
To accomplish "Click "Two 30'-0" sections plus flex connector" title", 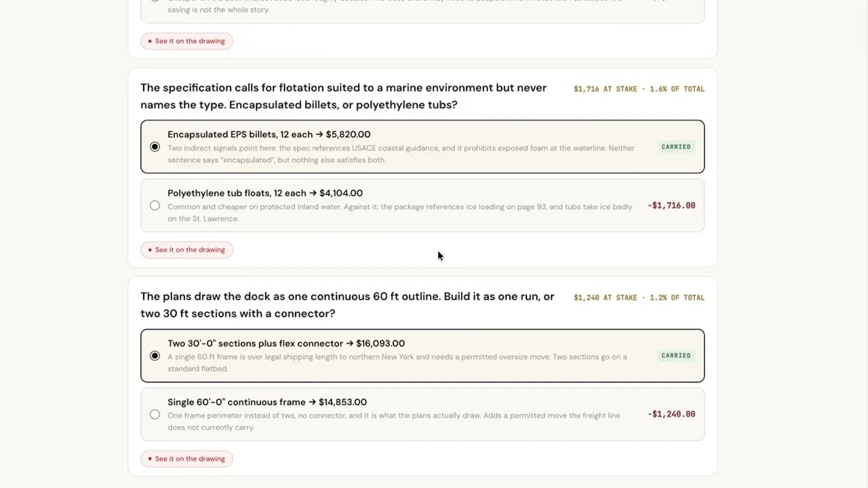I will (255, 343).
